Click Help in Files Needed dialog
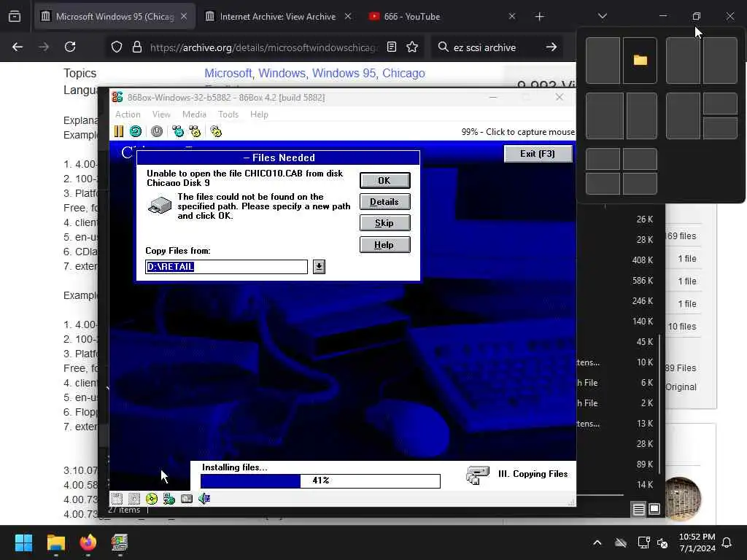Viewport: 747px width, 560px height. pos(384,245)
